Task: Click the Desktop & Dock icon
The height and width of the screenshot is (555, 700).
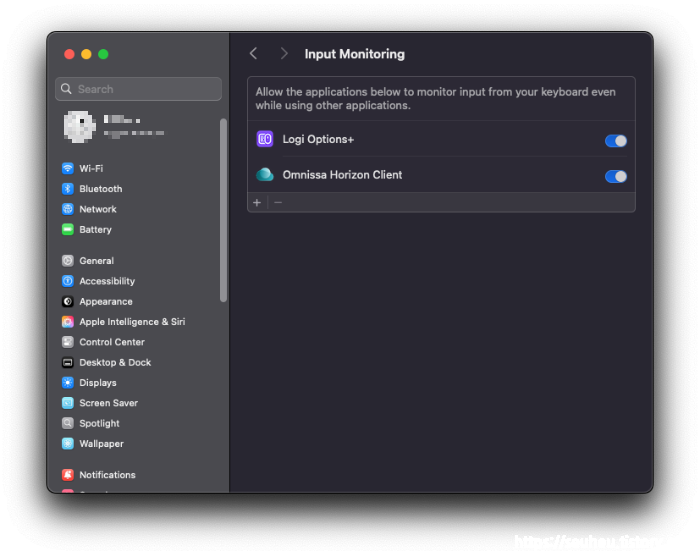Action: tap(67, 363)
